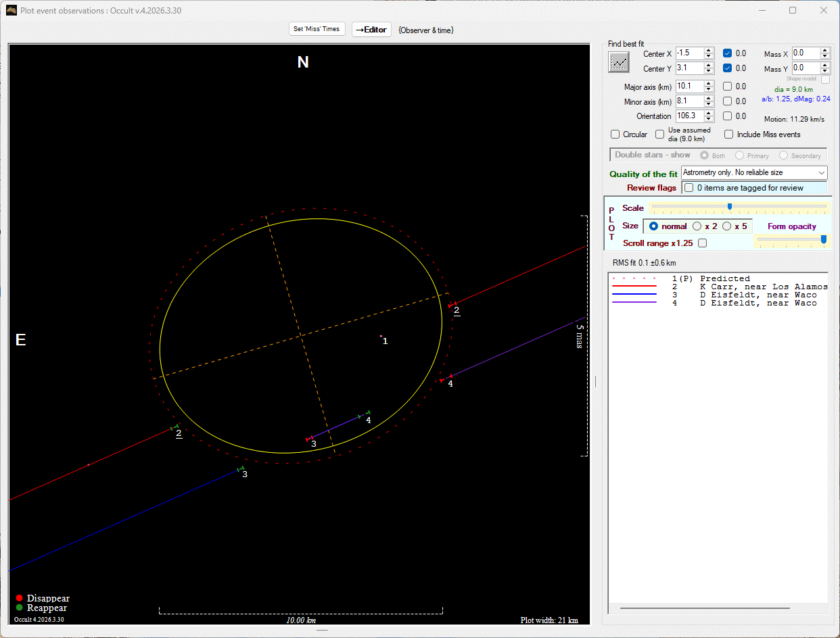Click the Occult app icon in title bar

(11, 11)
